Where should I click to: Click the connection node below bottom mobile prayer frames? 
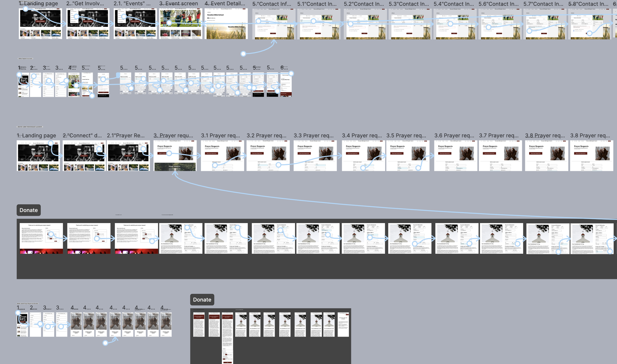105,343
